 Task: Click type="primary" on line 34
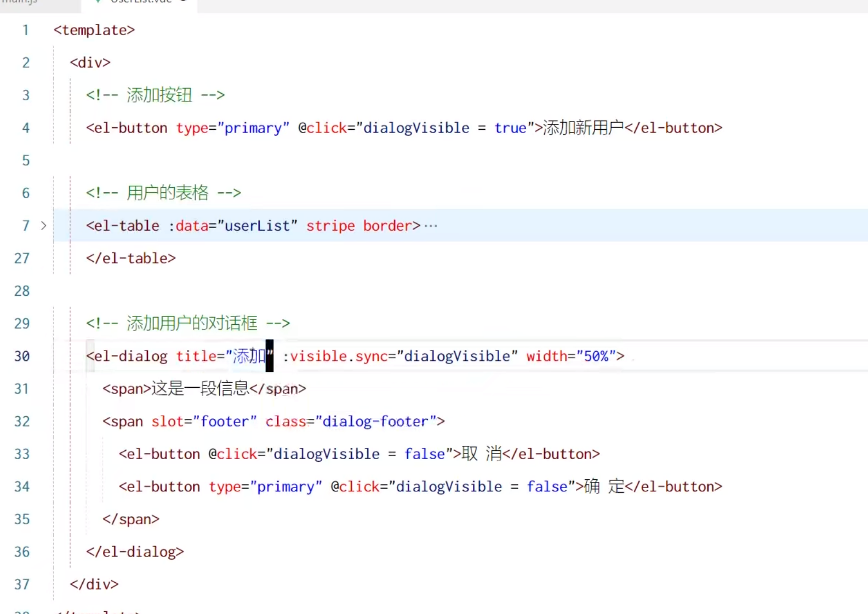[x=265, y=487]
